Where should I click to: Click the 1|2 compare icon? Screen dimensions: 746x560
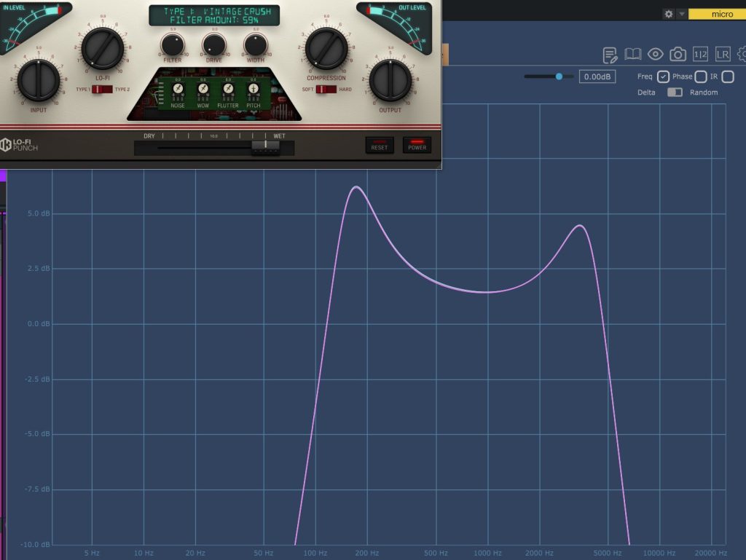pos(700,55)
